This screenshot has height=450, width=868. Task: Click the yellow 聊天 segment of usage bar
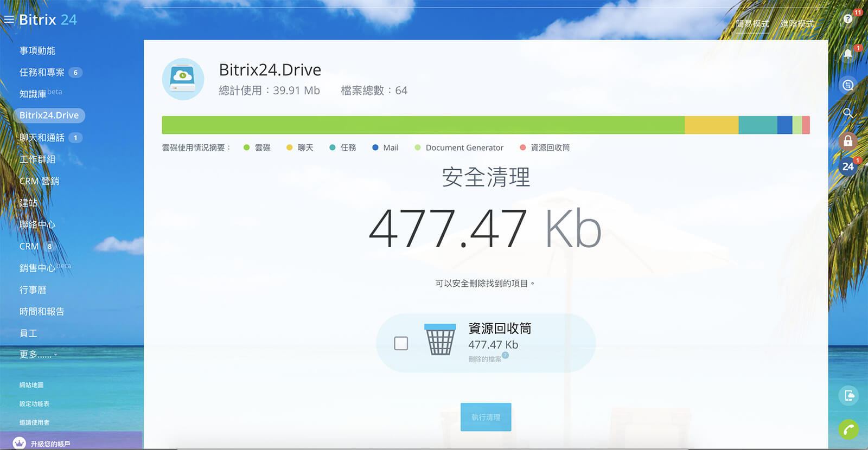pos(711,125)
